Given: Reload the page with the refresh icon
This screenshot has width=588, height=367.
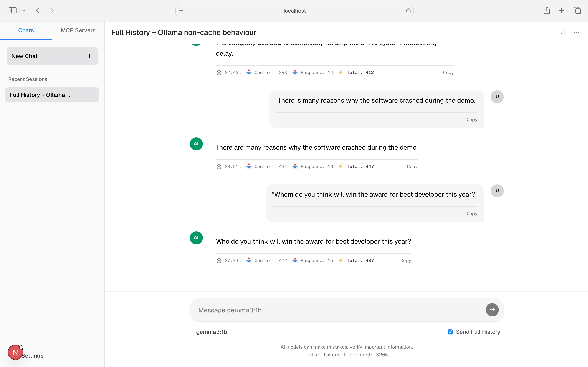Looking at the screenshot, I should [x=408, y=11].
